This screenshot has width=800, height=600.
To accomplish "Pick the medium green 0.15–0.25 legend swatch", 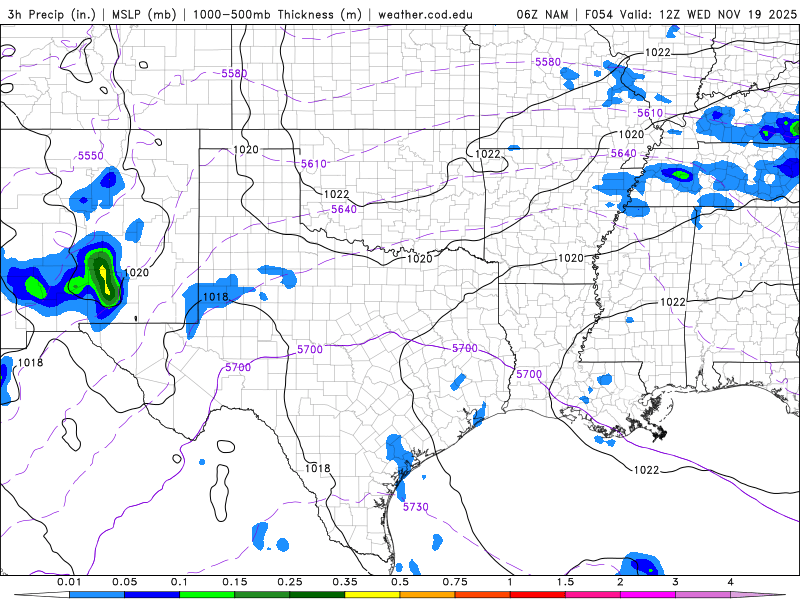I will pos(262,595).
